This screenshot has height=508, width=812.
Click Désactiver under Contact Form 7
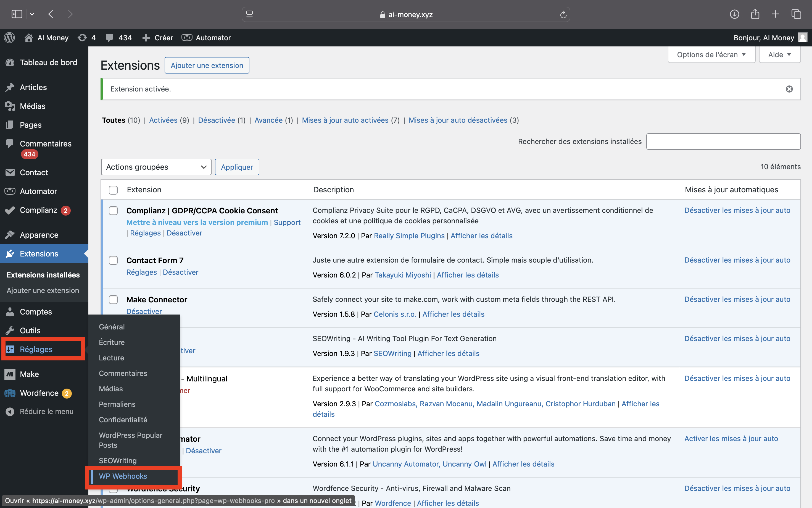pyautogui.click(x=180, y=272)
